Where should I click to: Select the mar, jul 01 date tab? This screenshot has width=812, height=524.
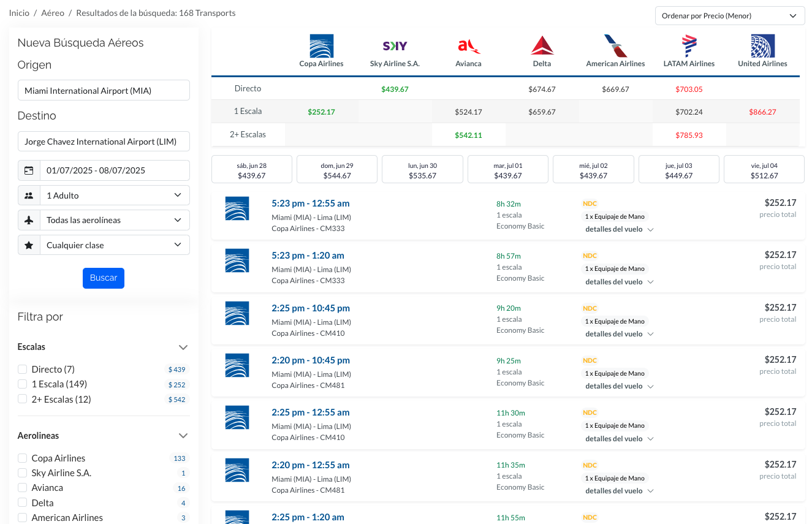[508, 170]
